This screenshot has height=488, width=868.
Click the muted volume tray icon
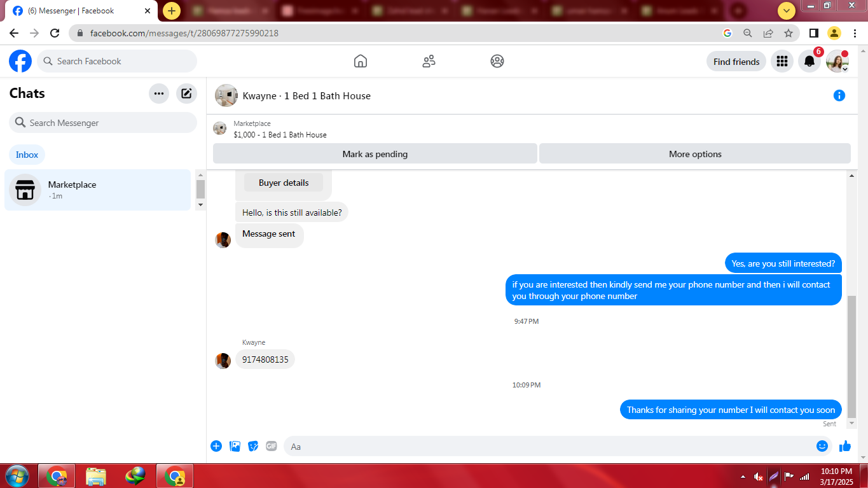(758, 477)
